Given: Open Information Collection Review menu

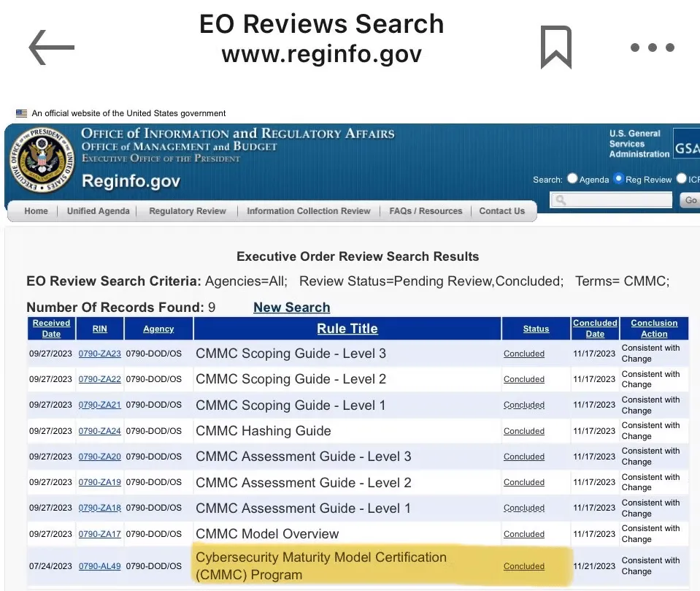Looking at the screenshot, I should point(309,211).
